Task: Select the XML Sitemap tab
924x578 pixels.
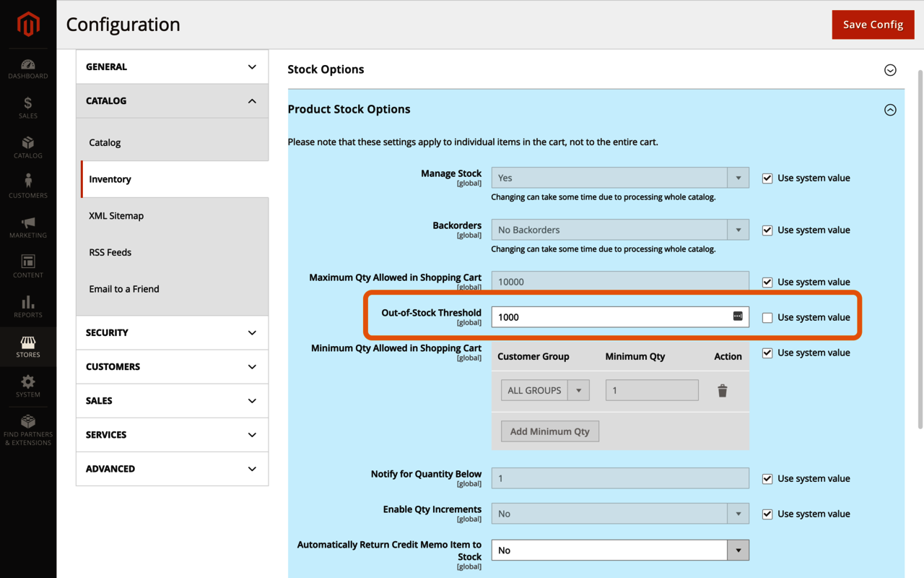Action: tap(116, 216)
